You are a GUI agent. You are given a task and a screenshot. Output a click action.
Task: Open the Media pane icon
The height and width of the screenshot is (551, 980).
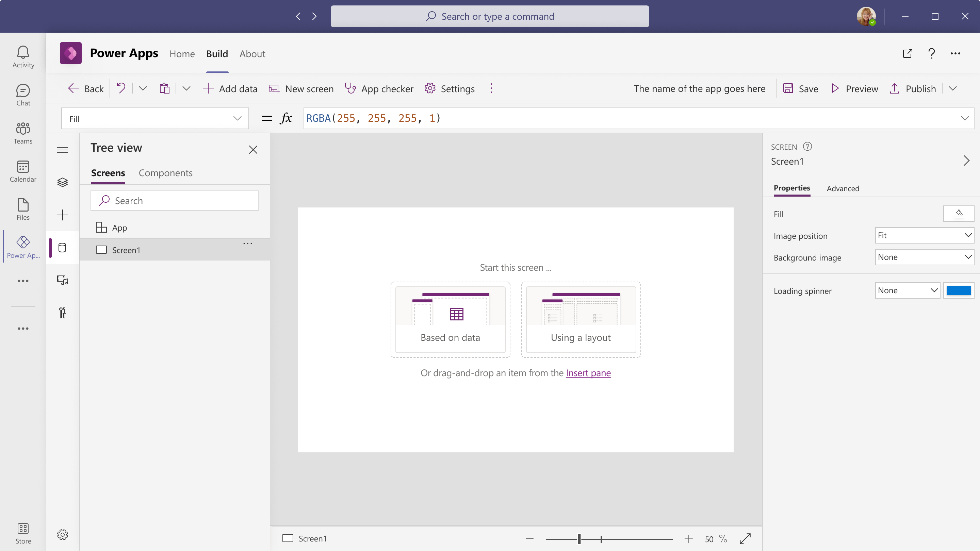tap(62, 280)
